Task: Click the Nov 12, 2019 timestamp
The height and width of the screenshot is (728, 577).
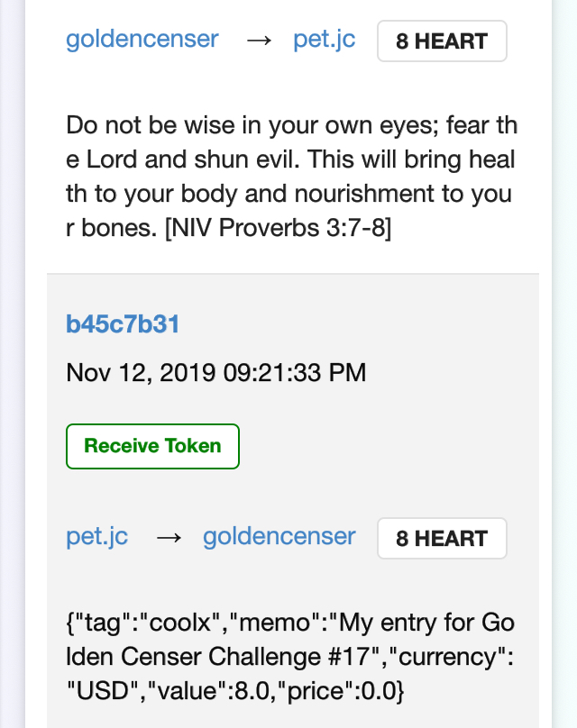Action: coord(216,373)
